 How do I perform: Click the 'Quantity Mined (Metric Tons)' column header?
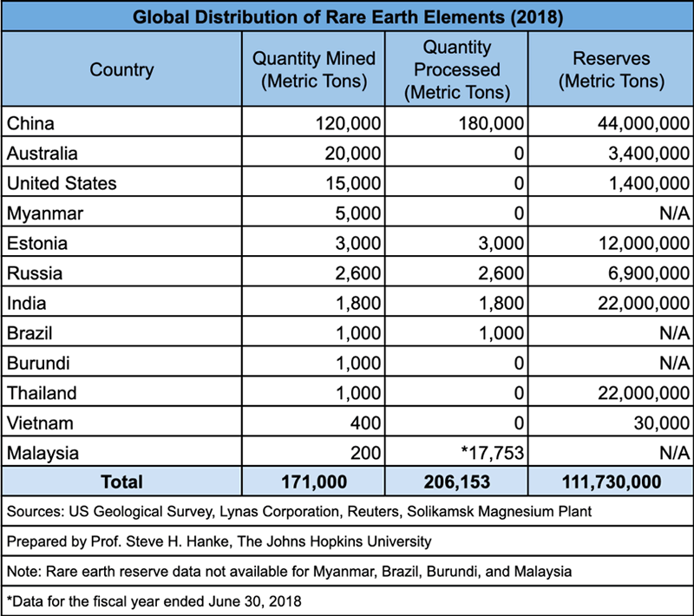click(314, 69)
